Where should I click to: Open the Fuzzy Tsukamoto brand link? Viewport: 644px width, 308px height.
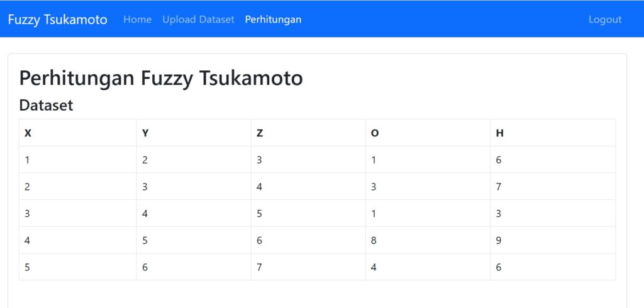pos(57,19)
